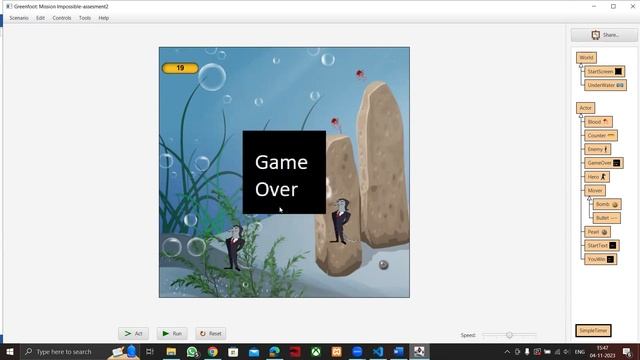Image resolution: width=640 pixels, height=360 pixels.
Task: Select the Enemy class
Action: pyautogui.click(x=598, y=149)
